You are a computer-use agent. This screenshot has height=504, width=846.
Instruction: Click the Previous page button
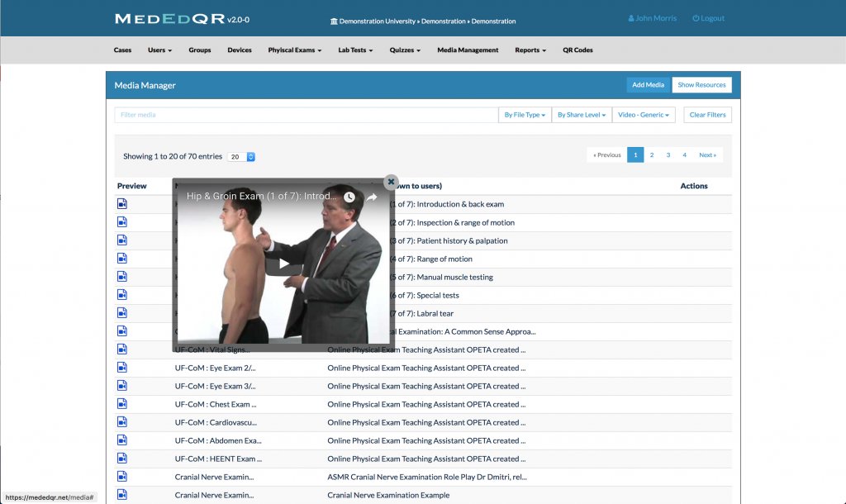point(607,155)
